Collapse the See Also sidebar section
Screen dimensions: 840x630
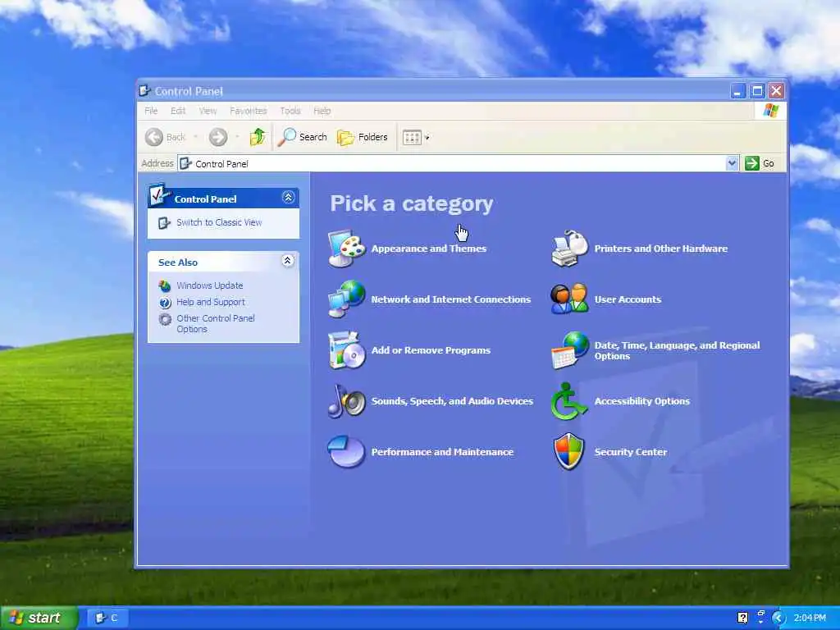point(288,261)
